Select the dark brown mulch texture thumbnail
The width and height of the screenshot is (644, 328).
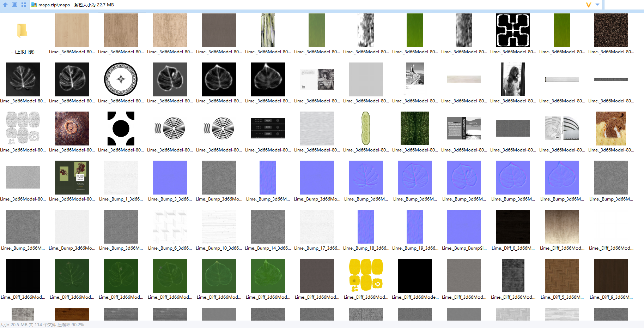tap(611, 30)
